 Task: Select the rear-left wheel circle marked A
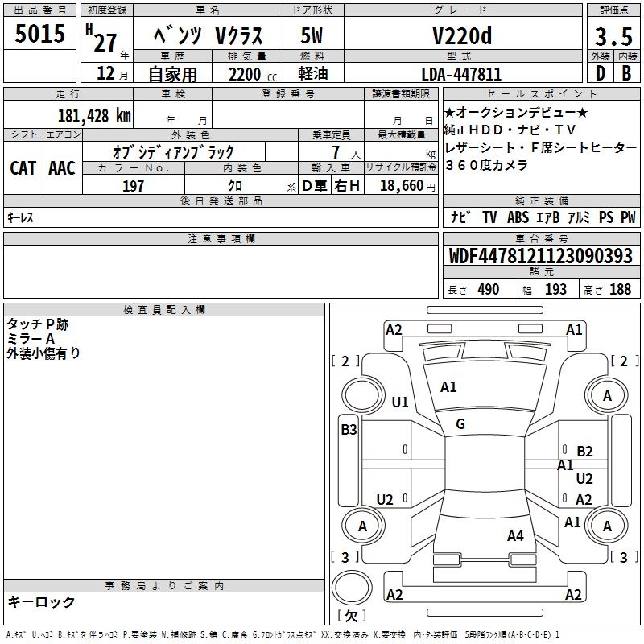coord(361,526)
